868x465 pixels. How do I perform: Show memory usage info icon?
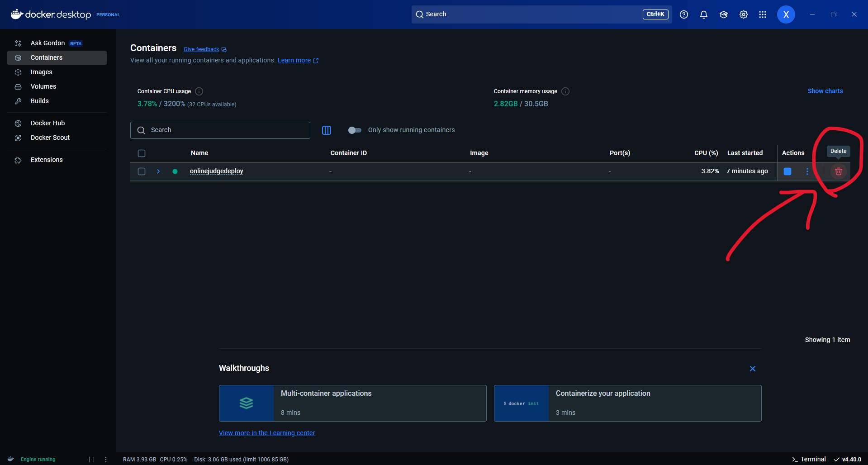(565, 91)
